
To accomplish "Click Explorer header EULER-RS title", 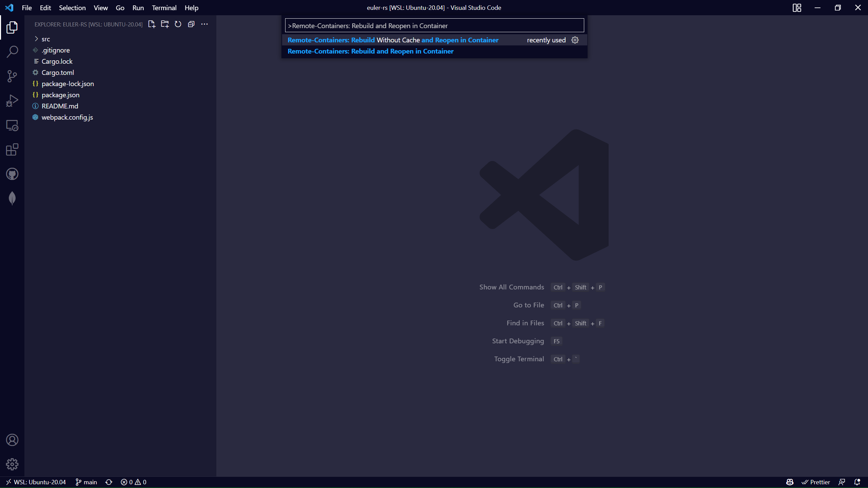I will (x=88, y=24).
